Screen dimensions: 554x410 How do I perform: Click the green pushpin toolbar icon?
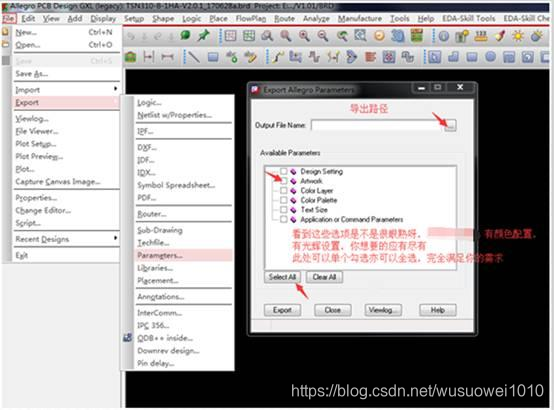203,35
